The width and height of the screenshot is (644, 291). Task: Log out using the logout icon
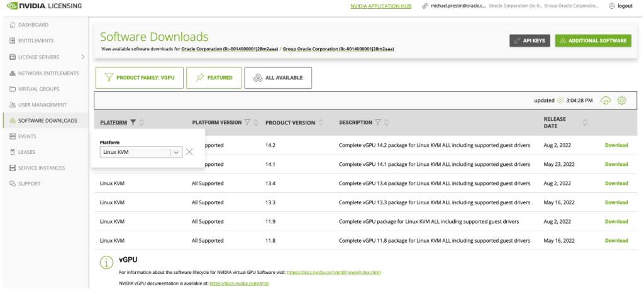click(612, 6)
